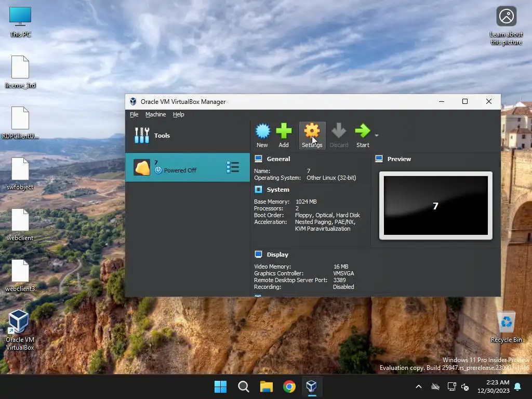
Task: Open the notification bell
Action: (518, 387)
